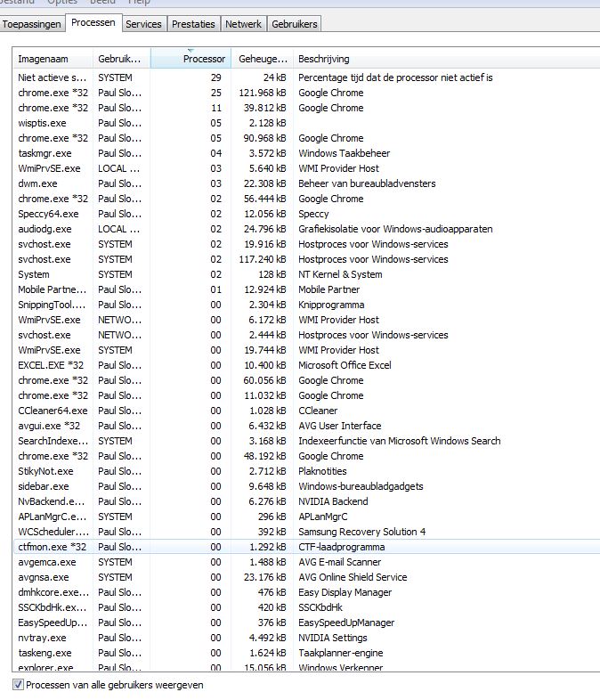Click chrome.exe row using 90.968 kB
600x700 pixels.
pos(306,138)
